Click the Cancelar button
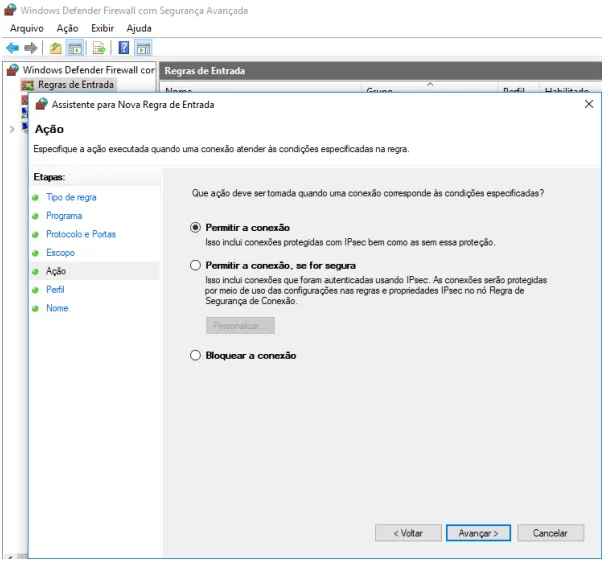 (550, 533)
